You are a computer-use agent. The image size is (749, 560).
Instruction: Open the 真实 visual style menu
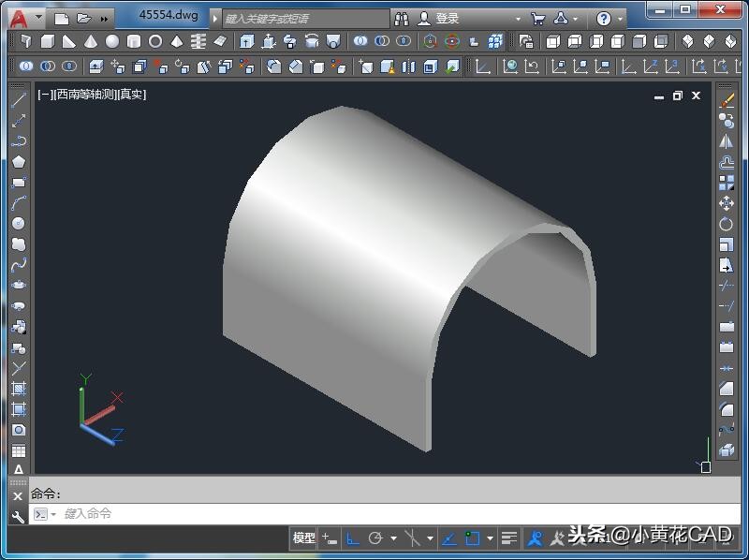click(x=130, y=95)
